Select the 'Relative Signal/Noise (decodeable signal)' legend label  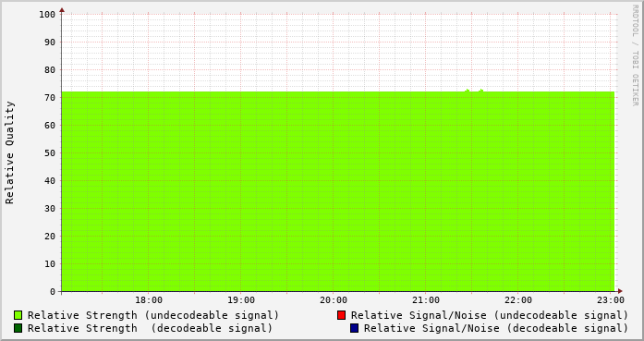[496, 329]
